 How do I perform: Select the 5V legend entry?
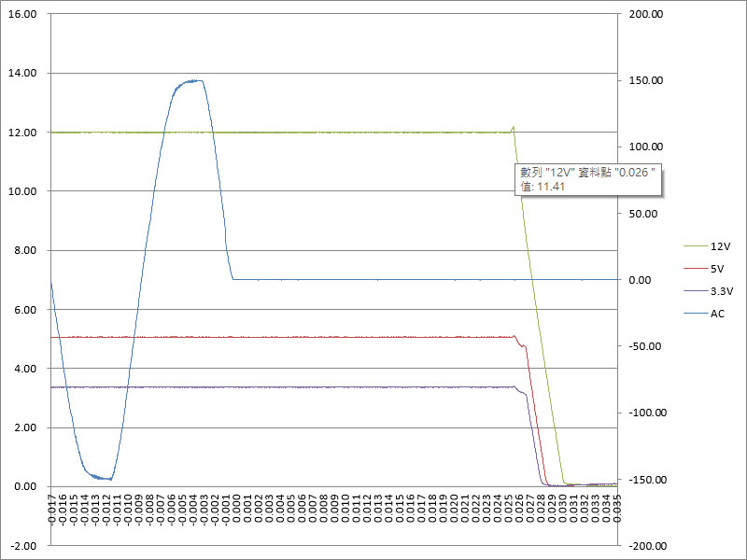pyautogui.click(x=704, y=269)
